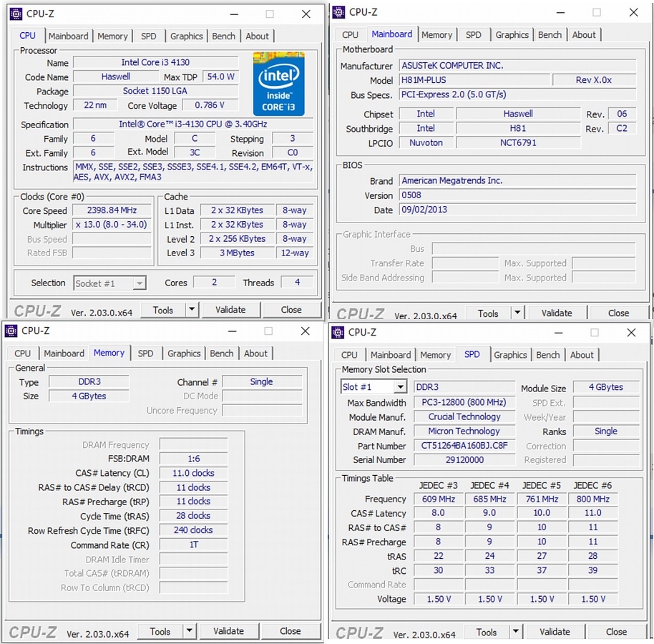
Task: Click the Core Speed value 2398.84 MHz
Action: pyautogui.click(x=112, y=210)
